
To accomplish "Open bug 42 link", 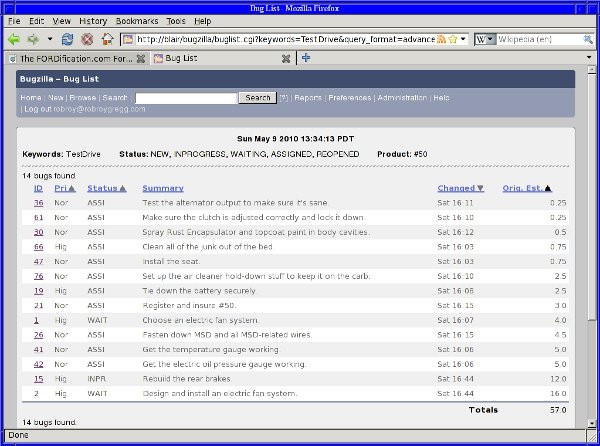I will 39,364.
